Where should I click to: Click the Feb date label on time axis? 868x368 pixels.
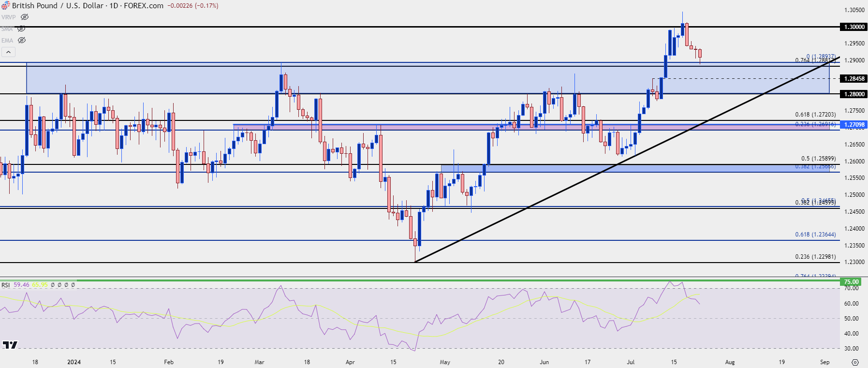(169, 362)
